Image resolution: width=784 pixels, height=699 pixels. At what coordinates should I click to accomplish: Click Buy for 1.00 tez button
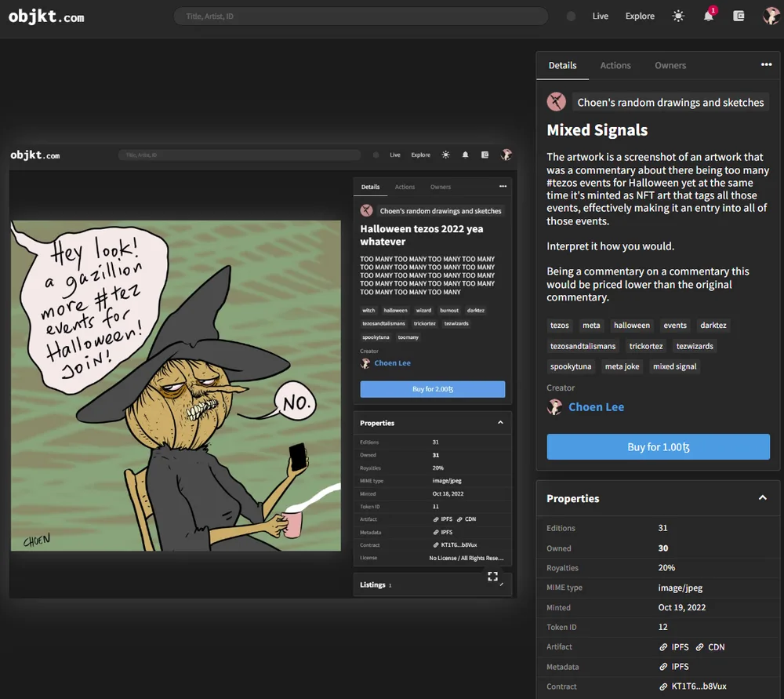(x=658, y=447)
